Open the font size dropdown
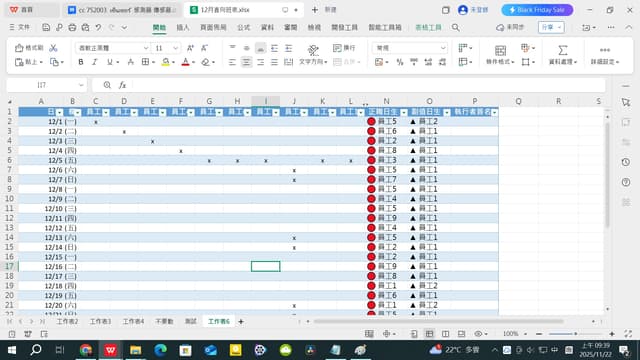Viewport: 640px width, 360px height. 176,48
